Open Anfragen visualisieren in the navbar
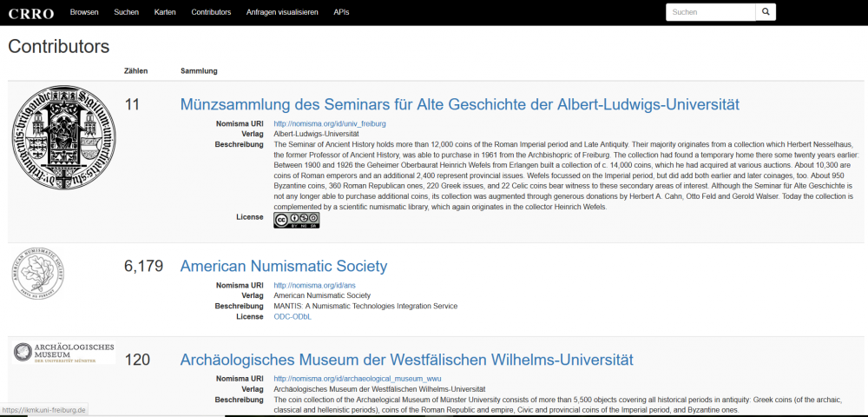868x417 pixels. (x=282, y=12)
